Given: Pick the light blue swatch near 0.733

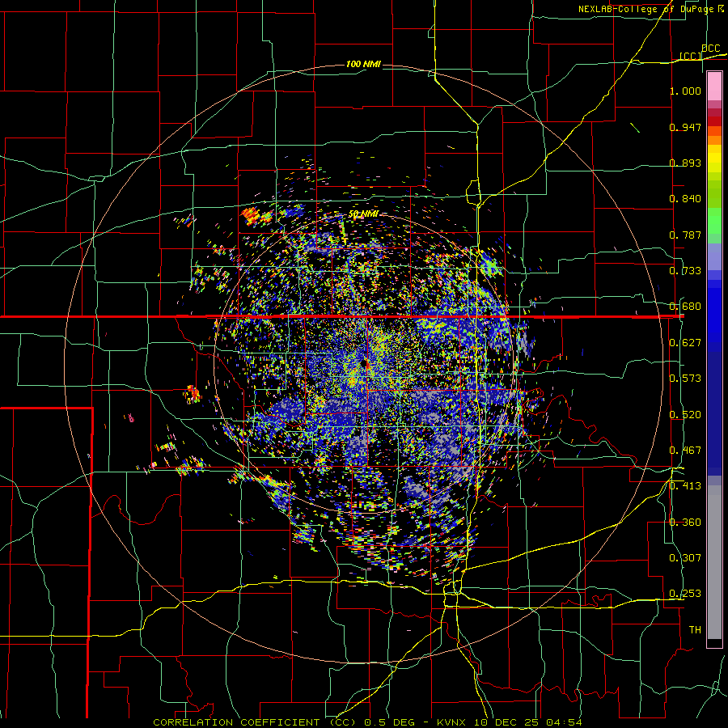Looking at the screenshot, I should click(x=714, y=256).
